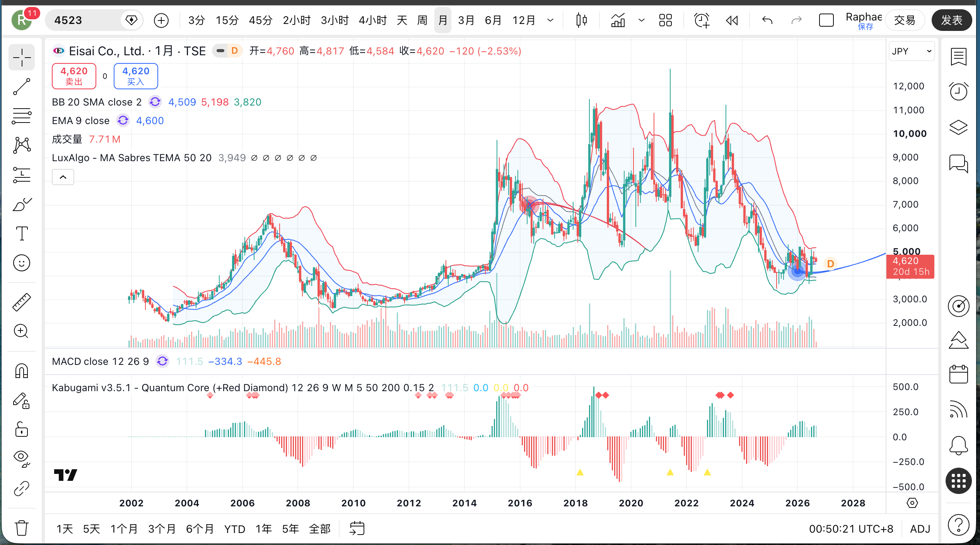Switch to the 3分 timeframe
The image size is (980, 545).
196,20
